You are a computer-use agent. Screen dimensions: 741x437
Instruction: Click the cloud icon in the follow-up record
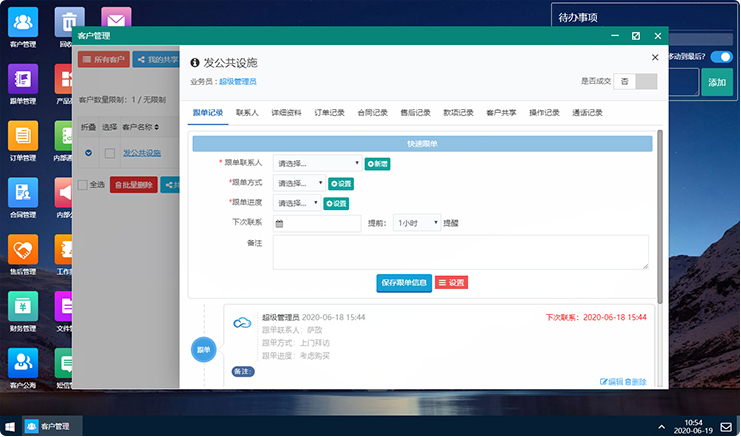coord(242,323)
